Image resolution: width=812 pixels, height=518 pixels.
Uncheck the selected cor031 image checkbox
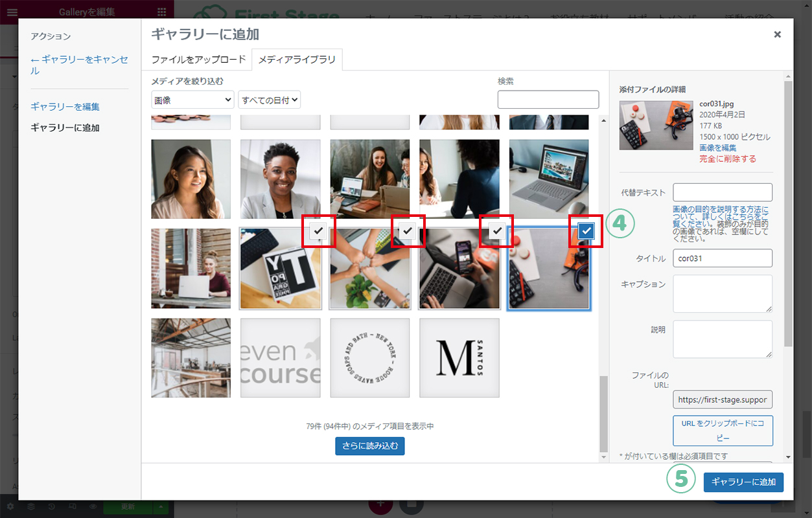click(586, 231)
